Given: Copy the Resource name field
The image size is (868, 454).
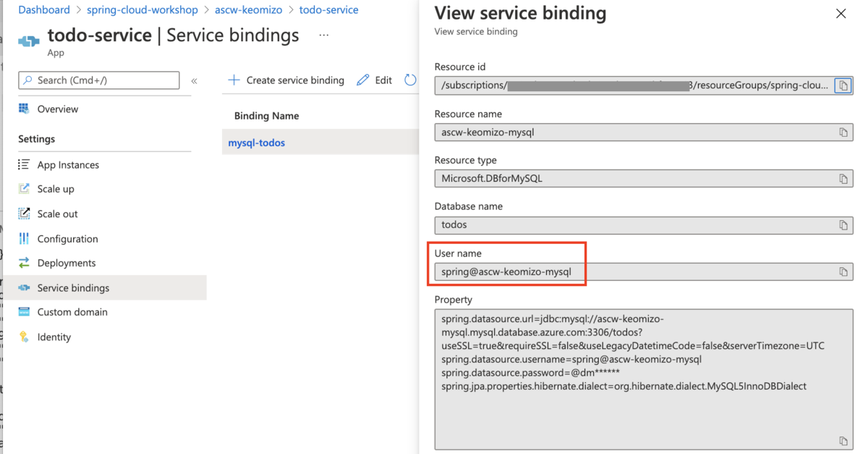Looking at the screenshot, I should 843,133.
